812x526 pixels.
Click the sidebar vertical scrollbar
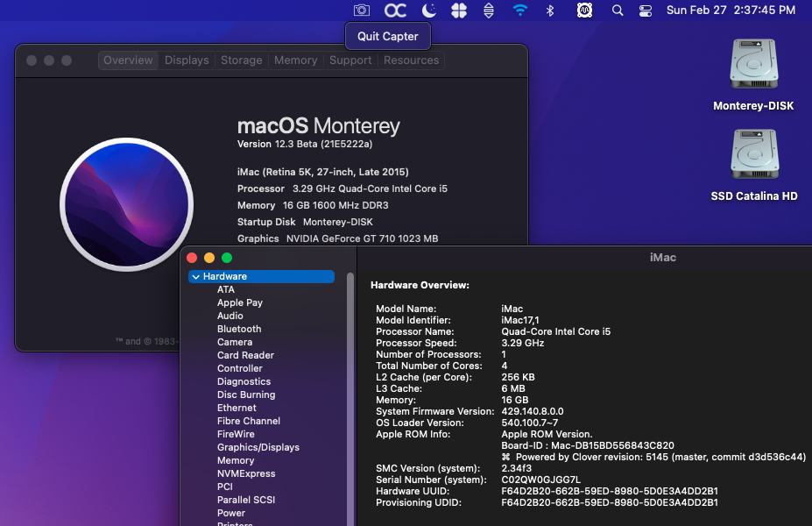click(x=350, y=399)
